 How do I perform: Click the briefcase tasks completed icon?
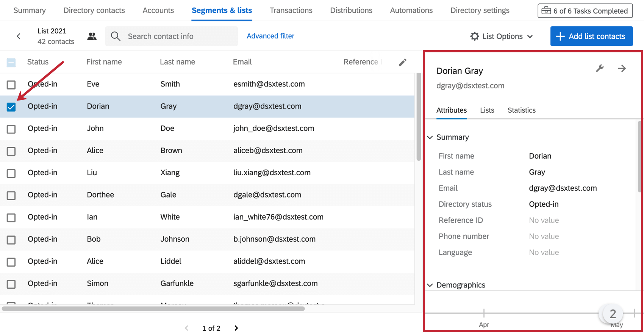click(x=546, y=11)
